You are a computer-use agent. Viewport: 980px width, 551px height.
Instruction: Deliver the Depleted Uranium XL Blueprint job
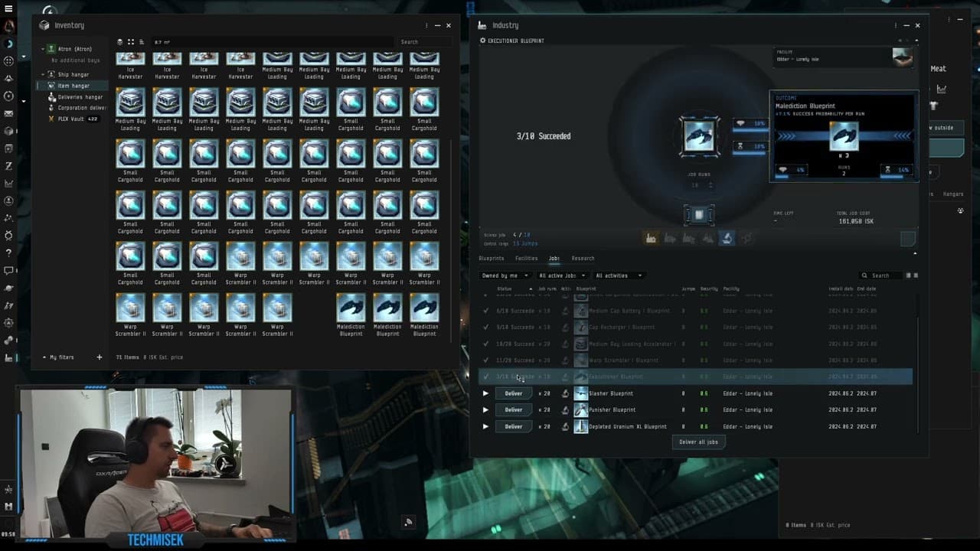pyautogui.click(x=514, y=426)
